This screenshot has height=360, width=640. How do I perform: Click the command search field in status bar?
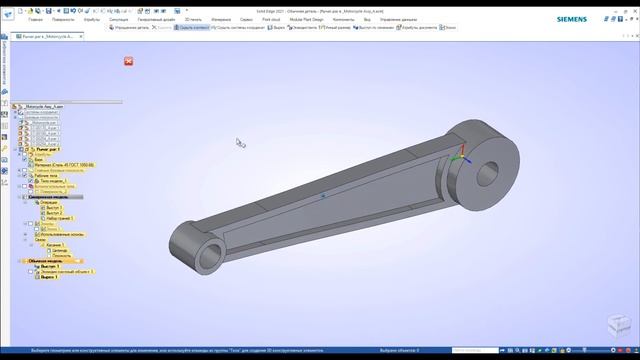[x=475, y=350]
